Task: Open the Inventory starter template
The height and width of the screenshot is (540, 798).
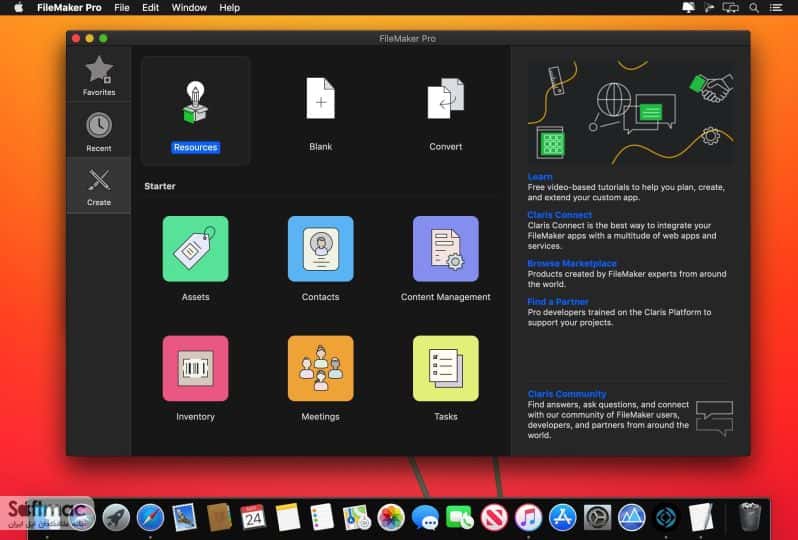Action: coord(195,368)
